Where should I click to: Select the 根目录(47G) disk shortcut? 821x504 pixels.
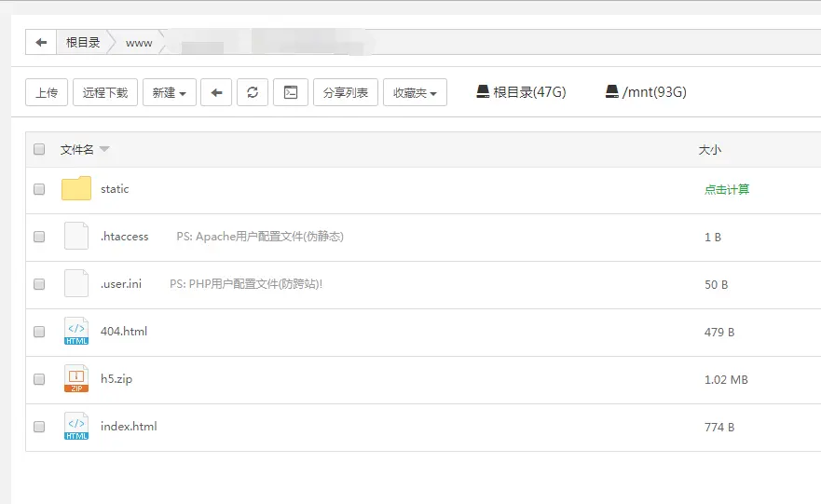(x=521, y=92)
